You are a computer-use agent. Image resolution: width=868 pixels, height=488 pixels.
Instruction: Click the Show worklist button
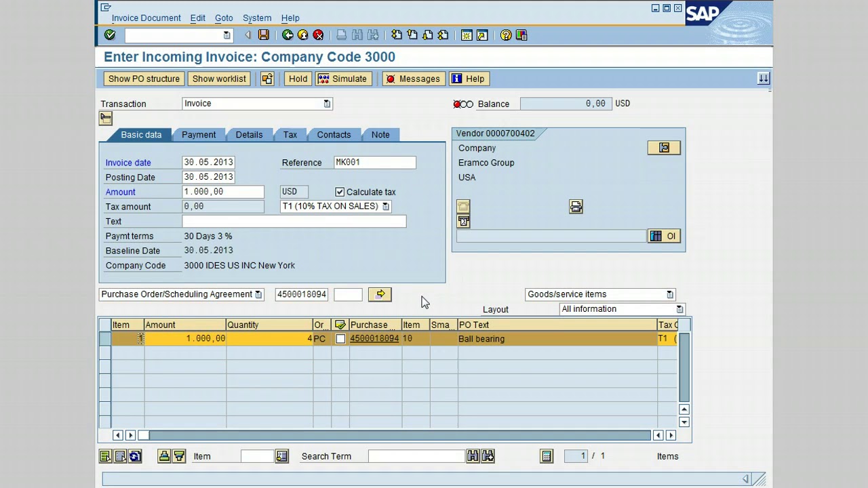(x=219, y=79)
